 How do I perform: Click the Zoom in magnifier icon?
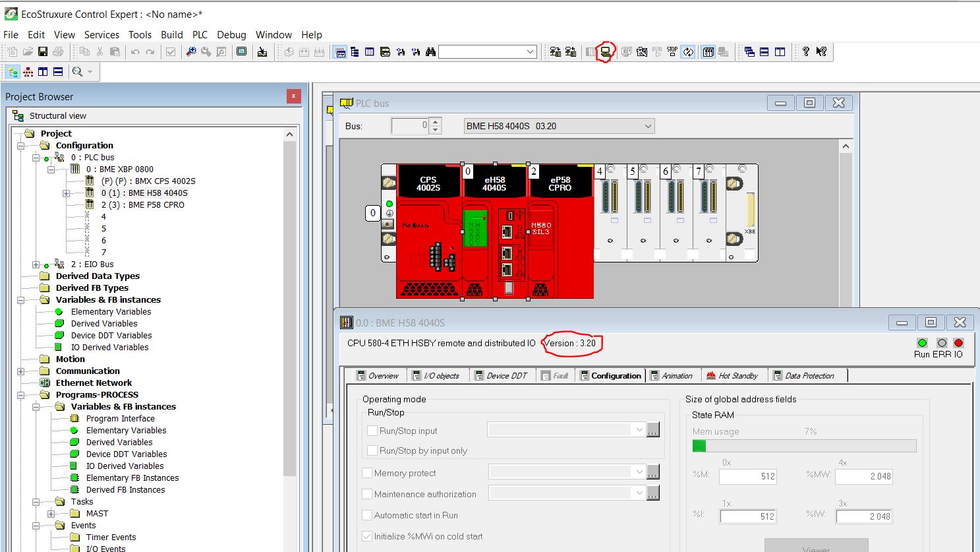(x=191, y=51)
